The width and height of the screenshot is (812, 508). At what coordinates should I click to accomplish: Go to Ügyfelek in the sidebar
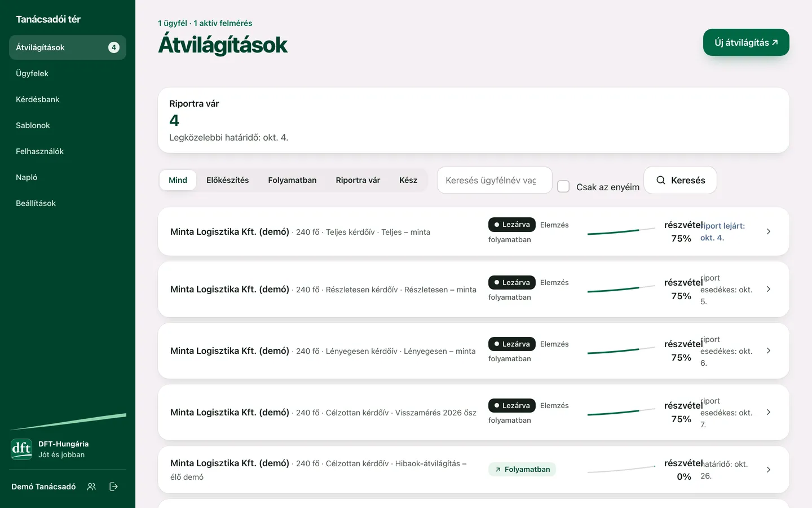click(x=68, y=73)
